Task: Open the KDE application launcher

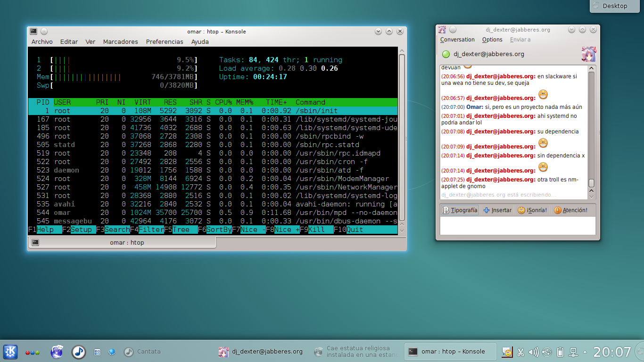Action: [x=10, y=352]
